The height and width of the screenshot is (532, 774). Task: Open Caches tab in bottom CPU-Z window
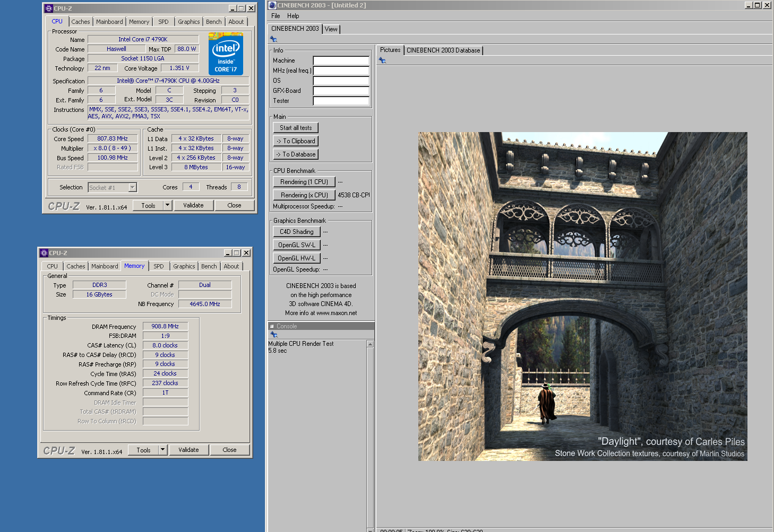(x=76, y=266)
